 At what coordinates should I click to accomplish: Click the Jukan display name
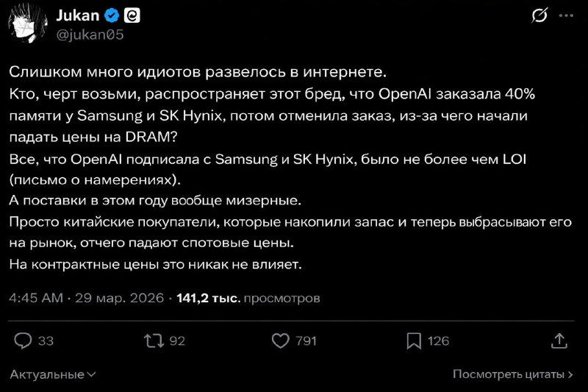[x=79, y=15]
